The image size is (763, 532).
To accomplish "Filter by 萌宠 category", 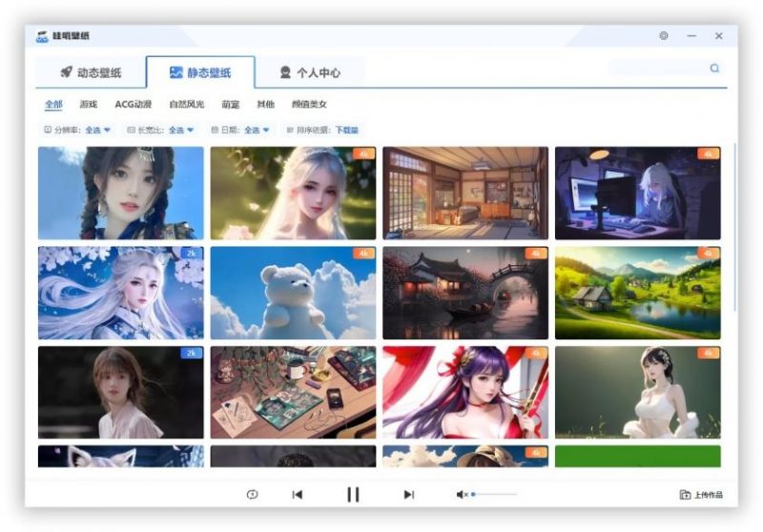I will click(231, 104).
